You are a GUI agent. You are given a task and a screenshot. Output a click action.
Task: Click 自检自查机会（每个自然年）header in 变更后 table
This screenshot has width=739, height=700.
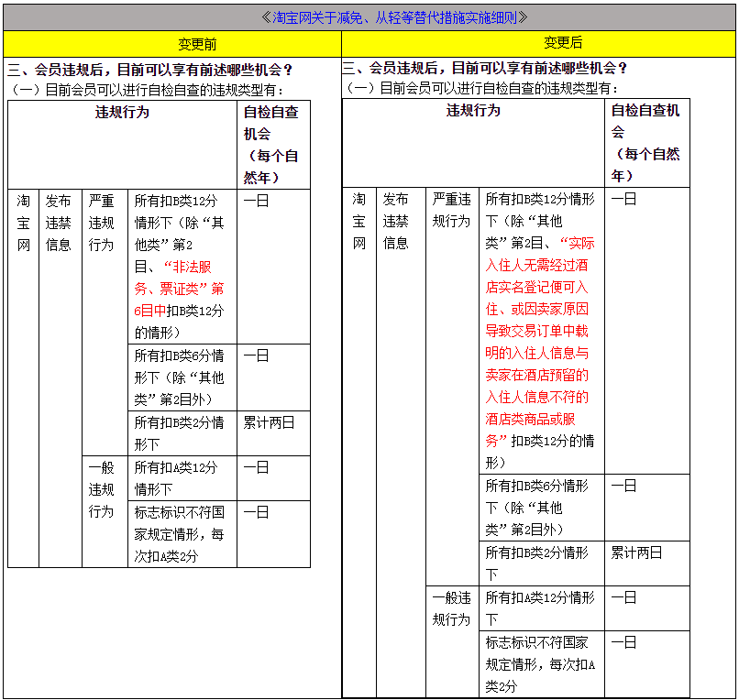646,143
